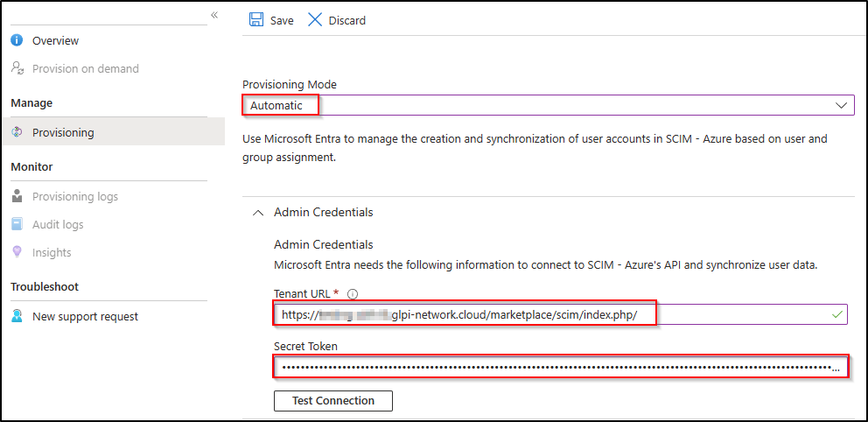
Task: Collapse the sidebar with double chevron
Action: click(214, 16)
